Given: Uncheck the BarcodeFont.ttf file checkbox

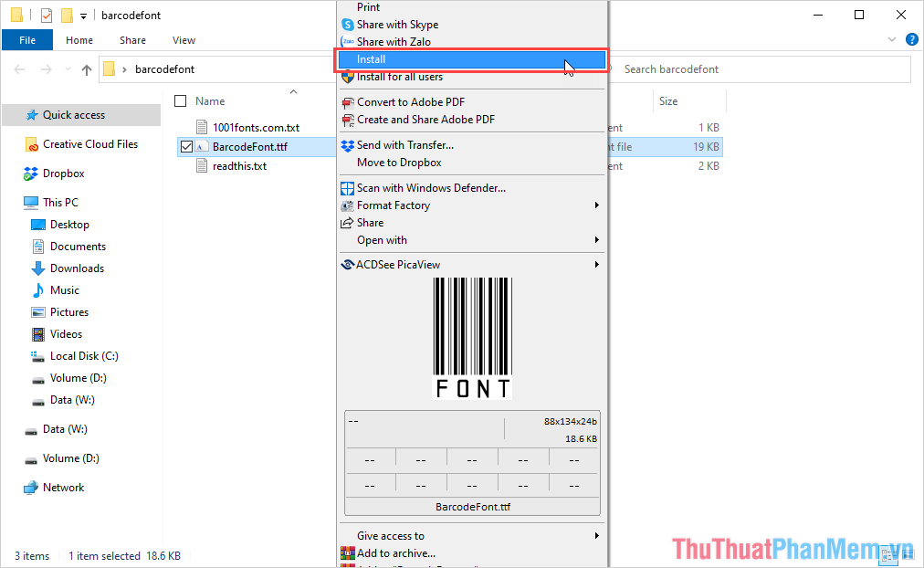Looking at the screenshot, I should pos(186,147).
